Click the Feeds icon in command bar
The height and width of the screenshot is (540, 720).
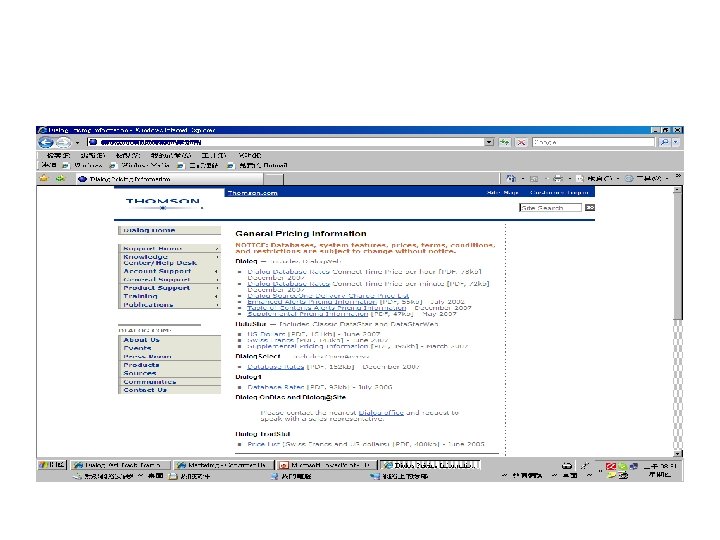[534, 178]
